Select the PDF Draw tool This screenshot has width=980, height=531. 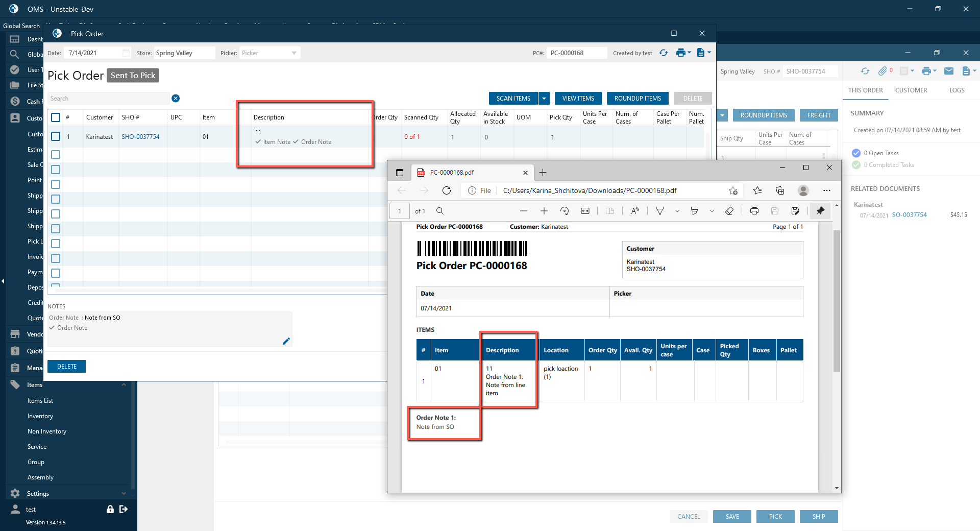click(x=660, y=211)
